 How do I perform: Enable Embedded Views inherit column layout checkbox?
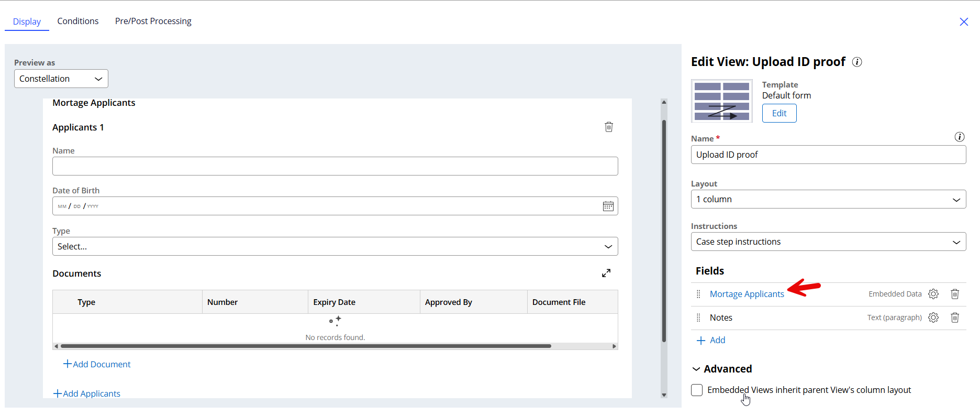[697, 390]
